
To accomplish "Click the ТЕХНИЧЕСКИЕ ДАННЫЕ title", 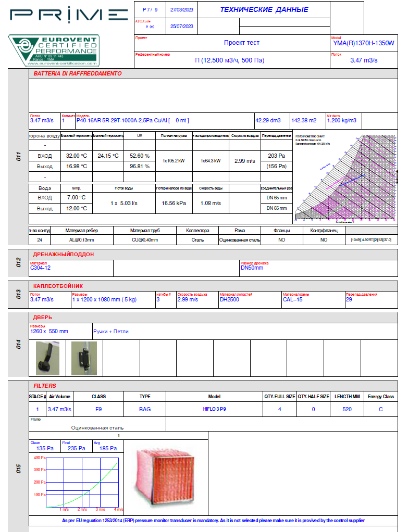I will [264, 9].
